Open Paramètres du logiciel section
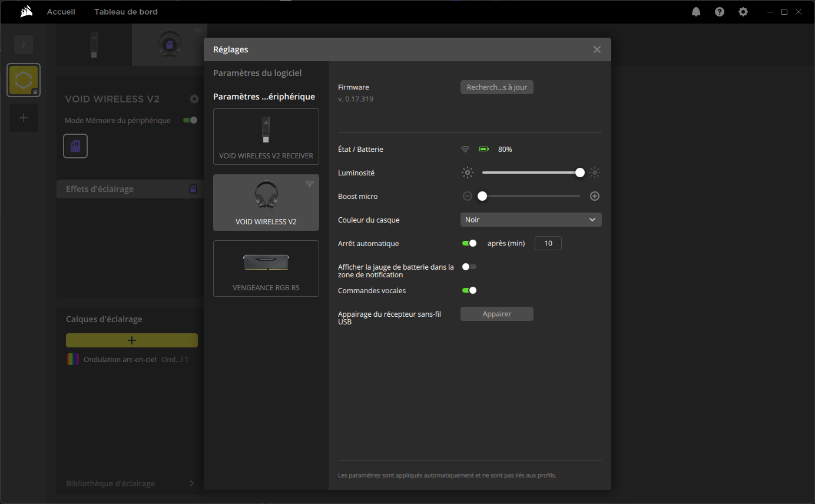The image size is (815, 504). point(257,73)
